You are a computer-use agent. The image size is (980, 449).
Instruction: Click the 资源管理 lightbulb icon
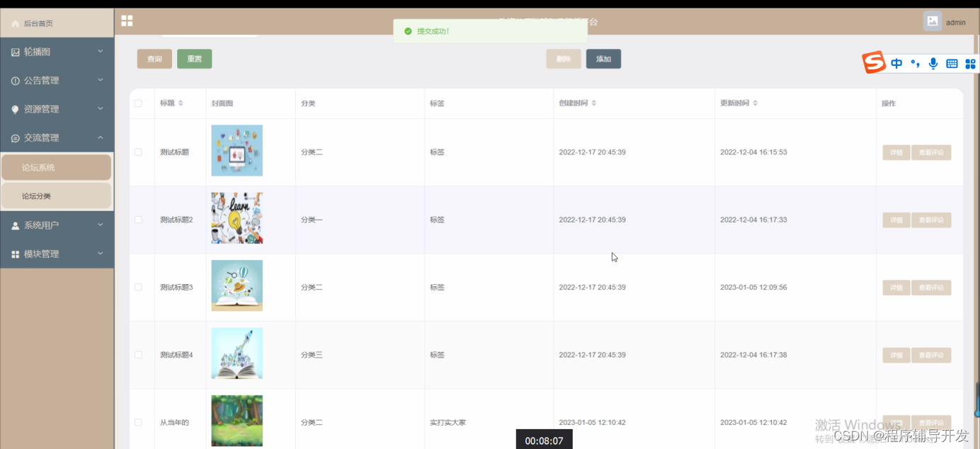[x=16, y=110]
